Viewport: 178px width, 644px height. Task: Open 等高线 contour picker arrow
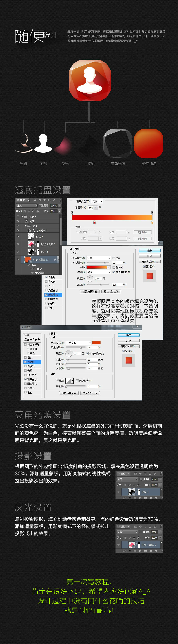tap(73, 381)
